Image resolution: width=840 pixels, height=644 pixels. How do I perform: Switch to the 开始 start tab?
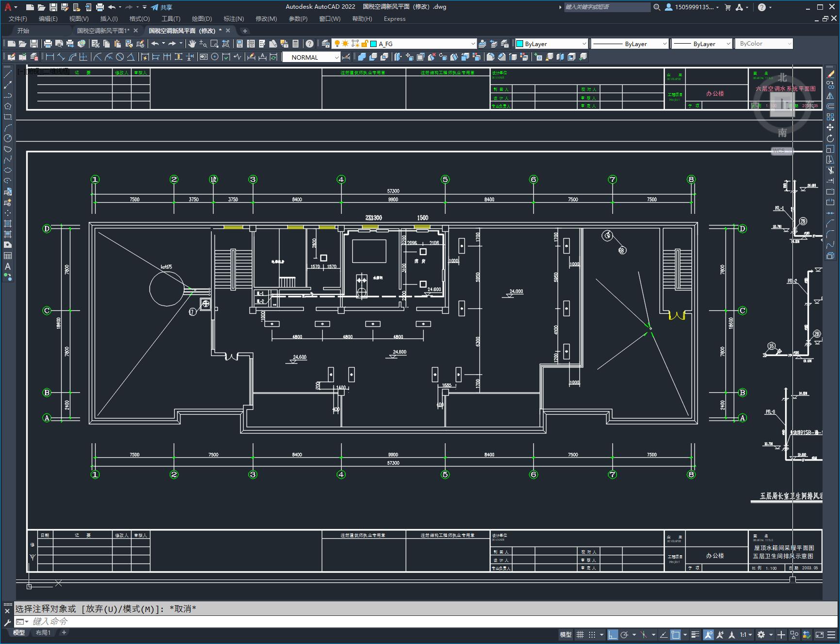[x=23, y=31]
